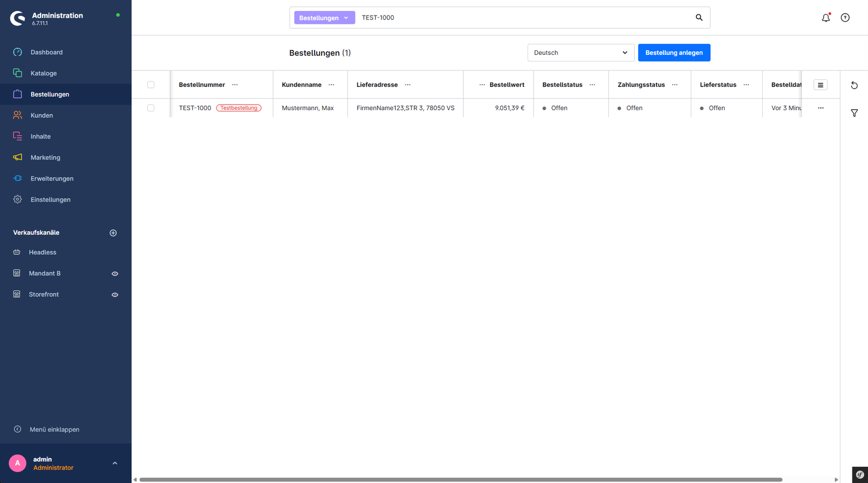Click the Symfony debug toolbar icon

[860, 475]
